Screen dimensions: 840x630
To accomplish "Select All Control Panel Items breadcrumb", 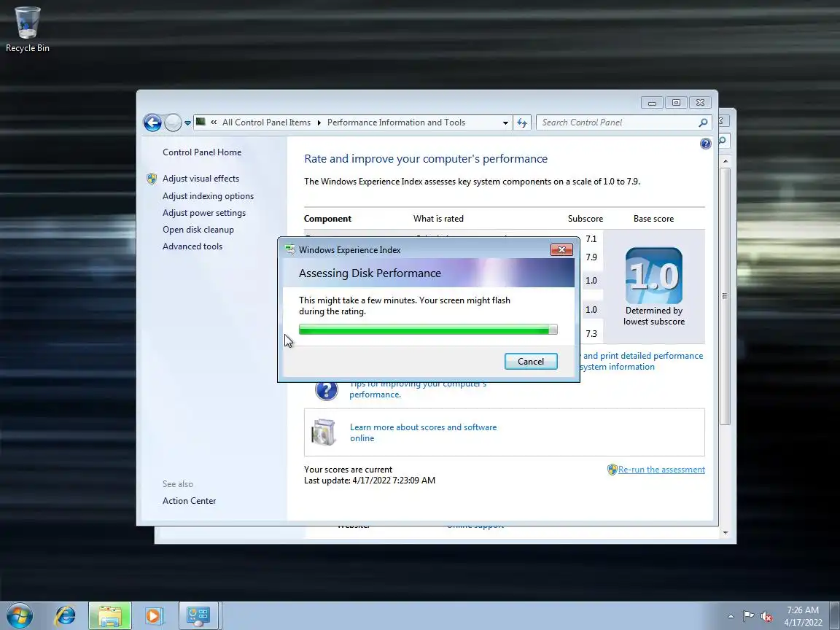I will pos(266,122).
